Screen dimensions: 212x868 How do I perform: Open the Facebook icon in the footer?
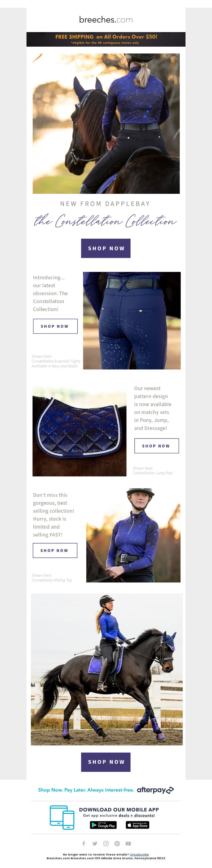click(x=84, y=843)
